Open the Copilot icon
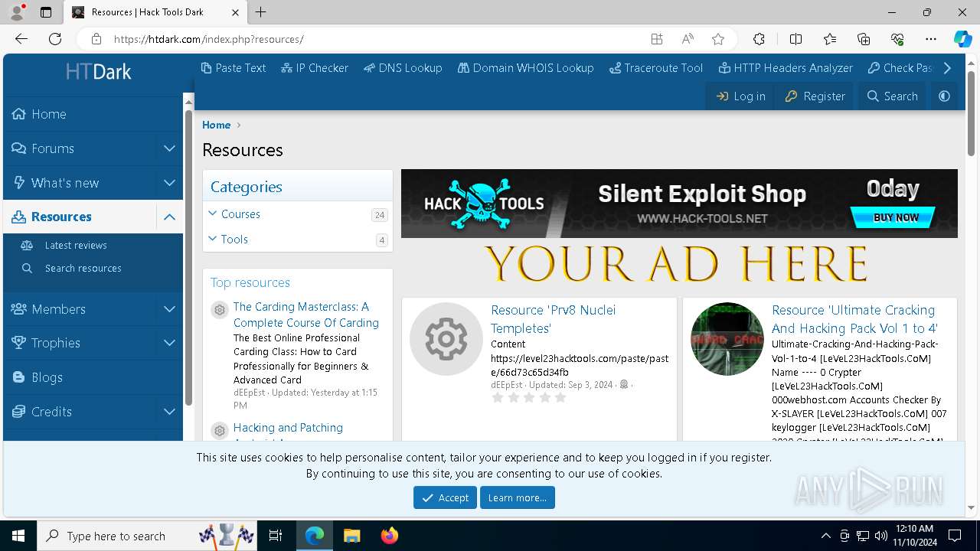The height and width of the screenshot is (551, 980). pos(962,39)
